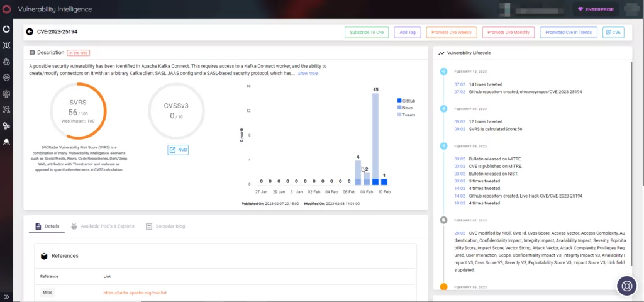
Task: Select the Details tab
Action: click(x=47, y=226)
